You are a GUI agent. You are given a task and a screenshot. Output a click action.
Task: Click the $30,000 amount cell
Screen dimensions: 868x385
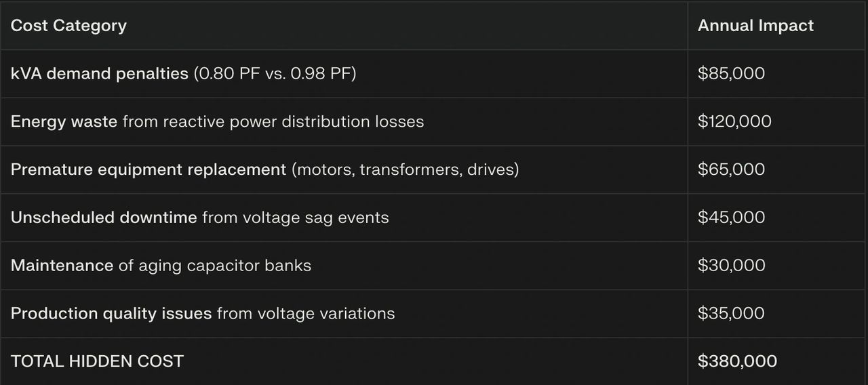[x=731, y=265]
